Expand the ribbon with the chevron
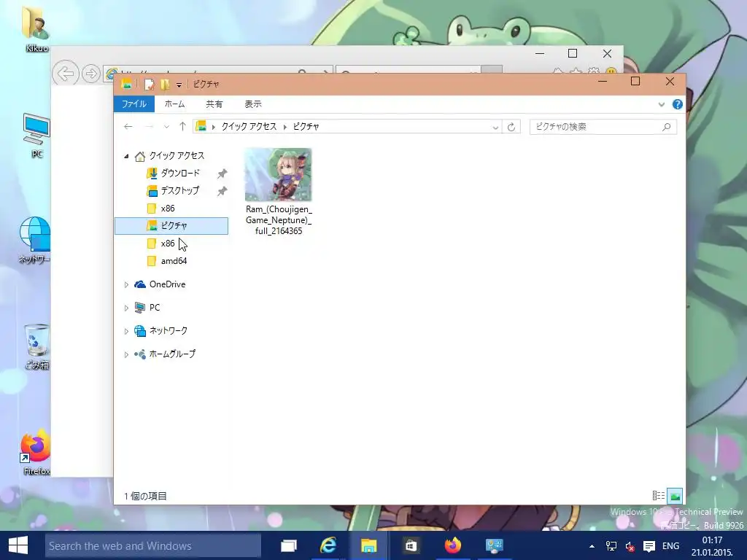The image size is (747, 560). [661, 104]
